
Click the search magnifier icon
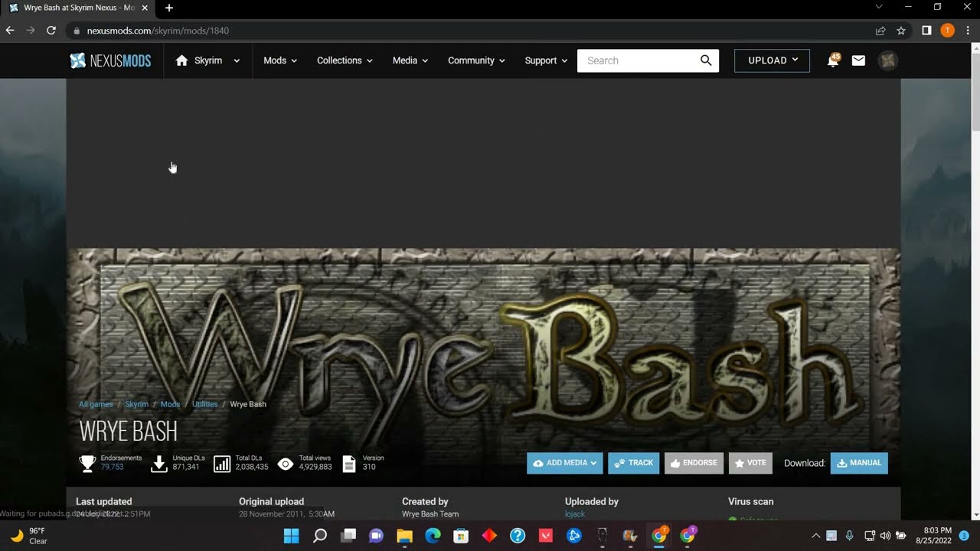(706, 60)
